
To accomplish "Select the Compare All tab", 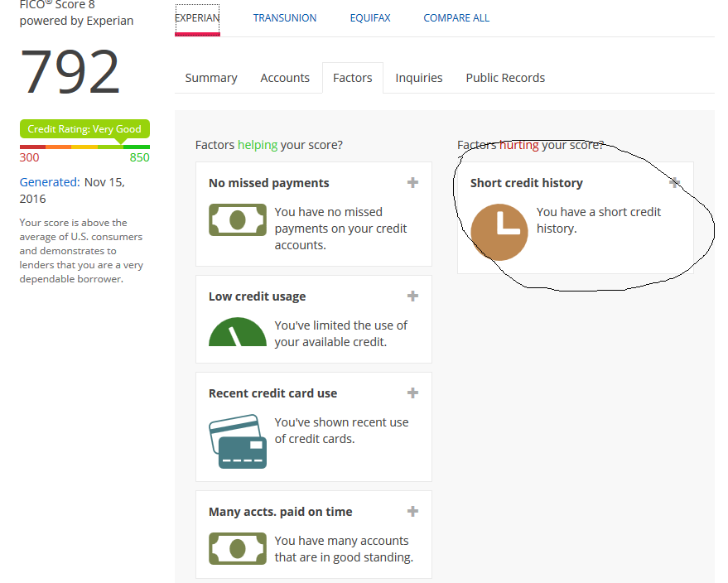I will tap(456, 18).
